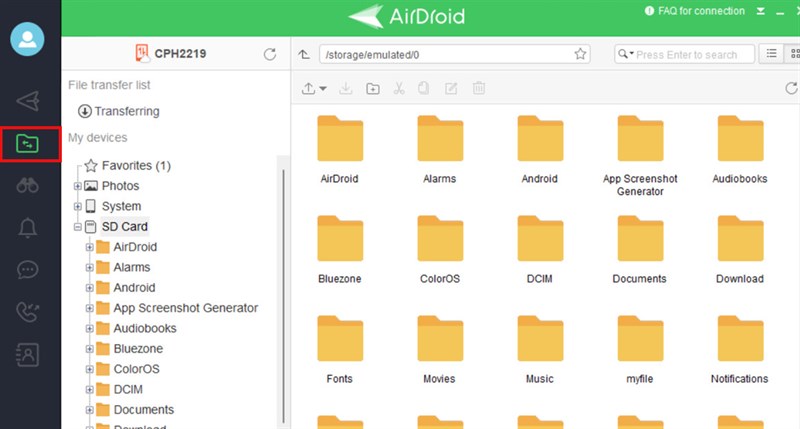Viewport: 800px width, 429px height.
Task: Click the new folder toolbar icon
Action: pos(373,89)
